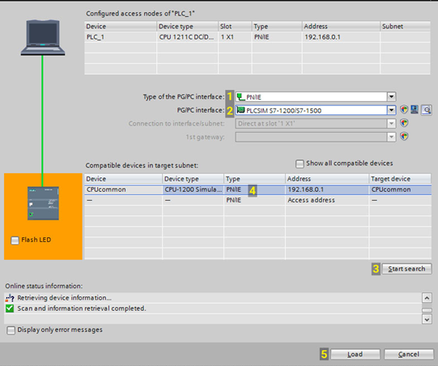Enable Show all compatible devices checkbox

tap(300, 164)
